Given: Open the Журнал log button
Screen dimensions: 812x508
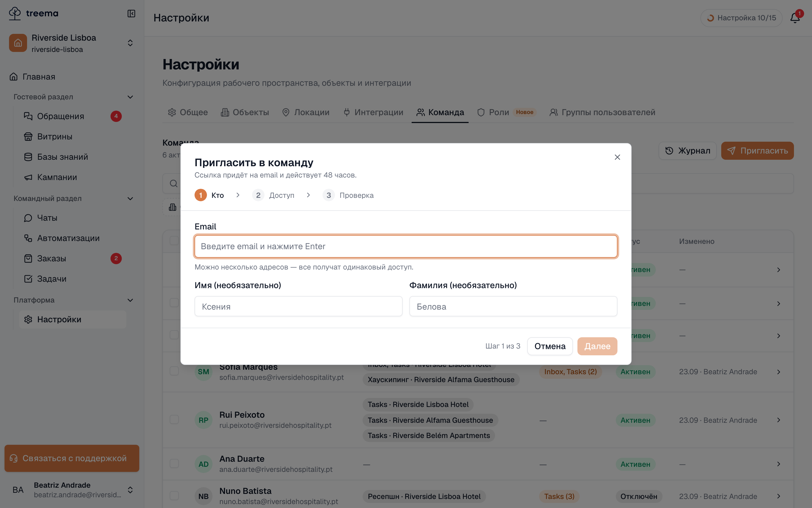Looking at the screenshot, I should (x=687, y=151).
